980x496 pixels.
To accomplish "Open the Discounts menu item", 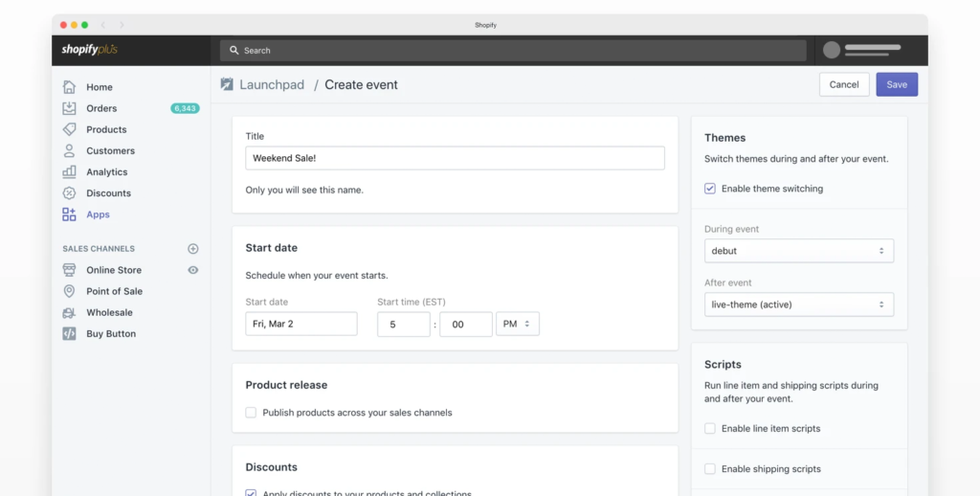I will click(x=109, y=193).
